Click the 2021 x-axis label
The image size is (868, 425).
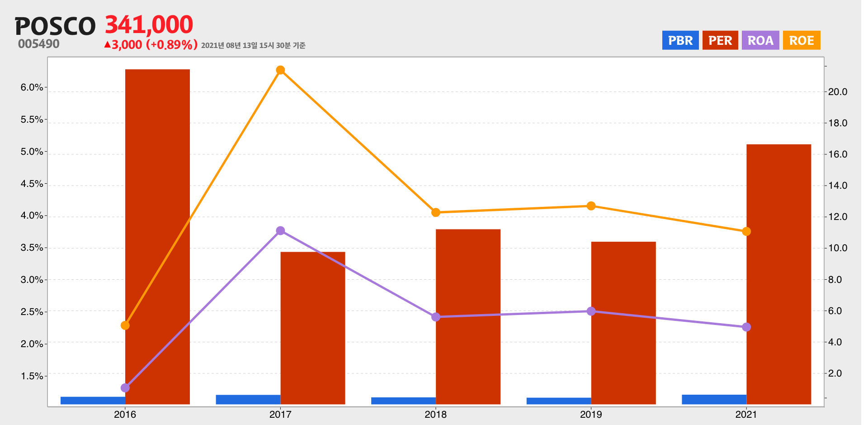point(746,414)
